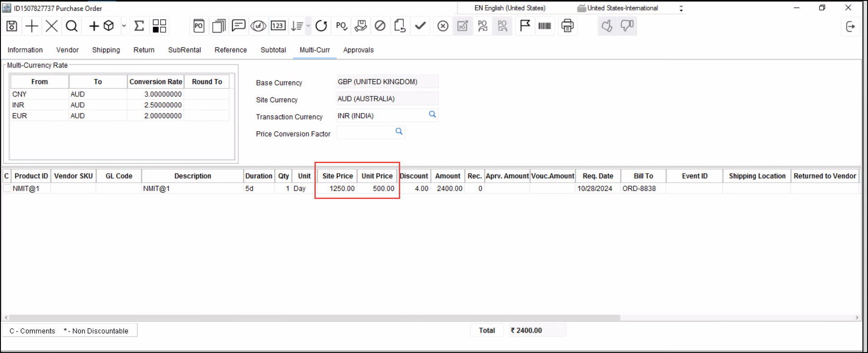Click the thumbs down icon
The width and height of the screenshot is (868, 353).
click(x=627, y=26)
